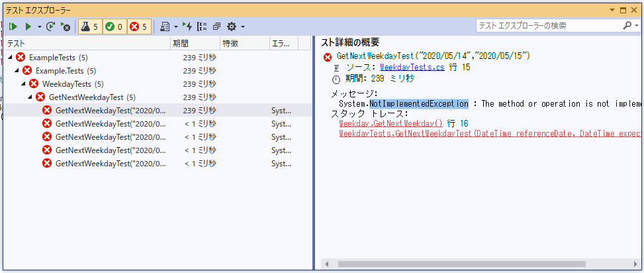Click failed icon beside WeekdayTests
Image resolution: width=644 pixels, height=273 pixels.
pos(34,84)
